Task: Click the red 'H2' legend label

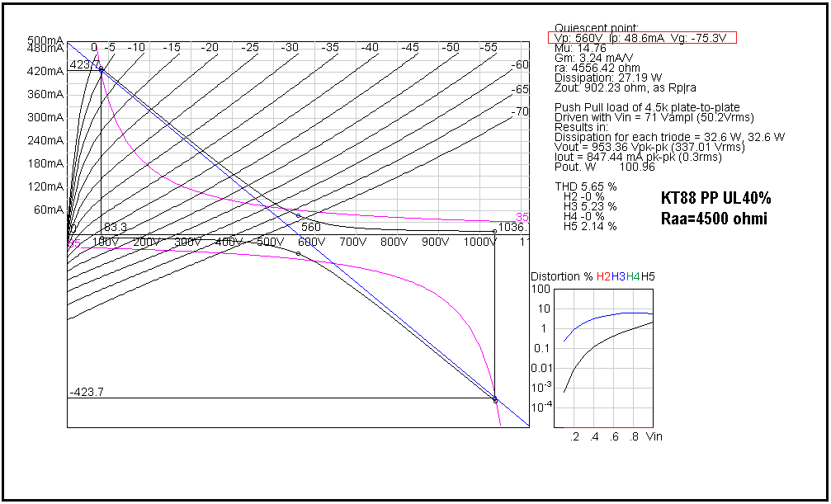Action: (603, 276)
